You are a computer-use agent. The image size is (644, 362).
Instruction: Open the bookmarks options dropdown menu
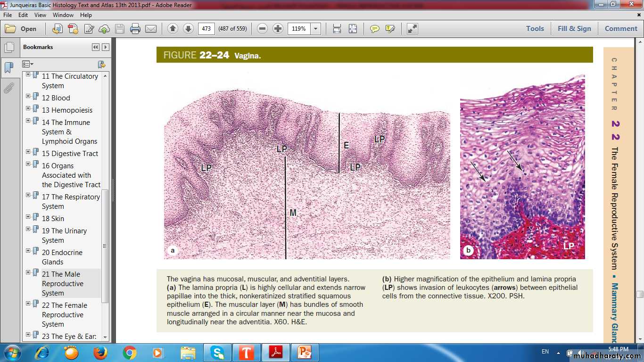28,64
